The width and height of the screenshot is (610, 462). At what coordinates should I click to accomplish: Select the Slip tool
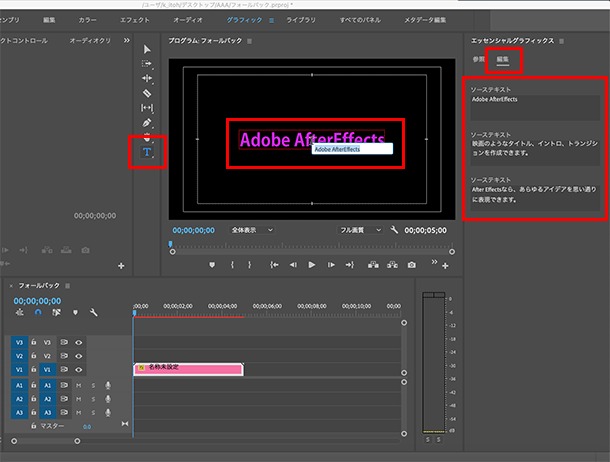147,108
